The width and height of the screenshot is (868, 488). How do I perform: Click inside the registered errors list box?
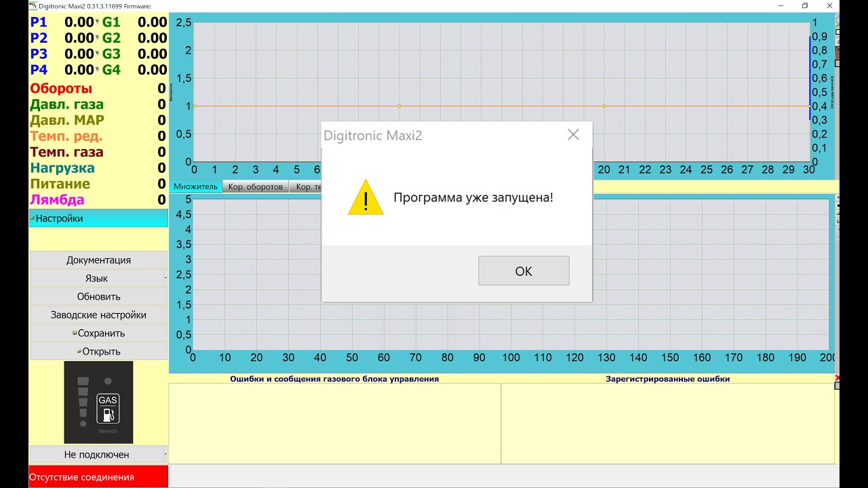(668, 424)
